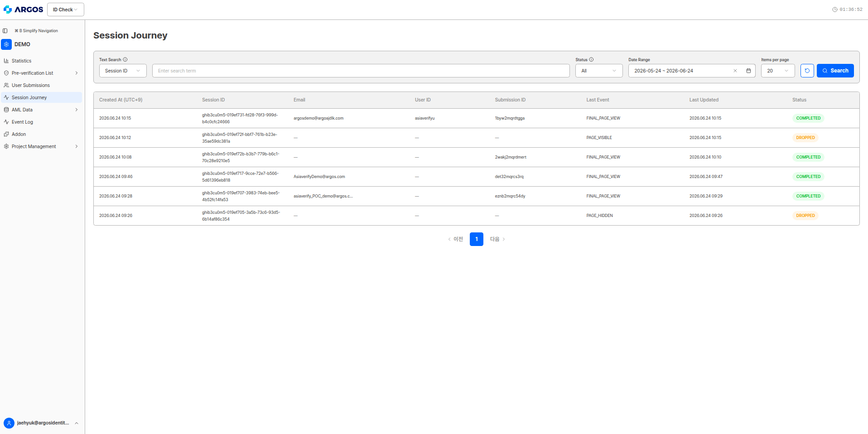868x434 pixels.
Task: Open the Addon page
Action: (x=41, y=134)
